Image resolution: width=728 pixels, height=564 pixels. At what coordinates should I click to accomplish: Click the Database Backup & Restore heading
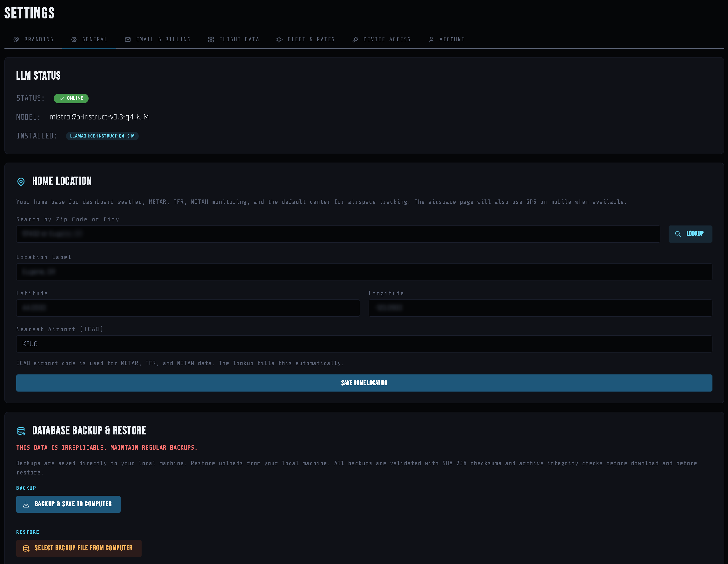coord(89,431)
